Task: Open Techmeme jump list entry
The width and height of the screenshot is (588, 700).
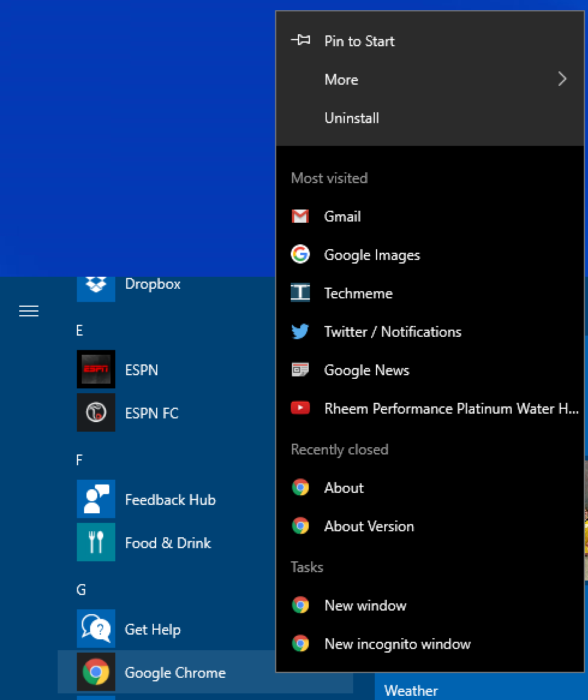Action: pos(429,294)
